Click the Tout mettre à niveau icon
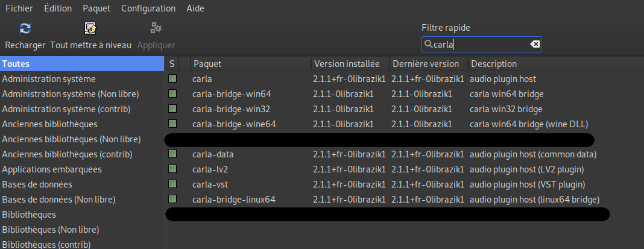This screenshot has height=249, width=644. coord(91,28)
